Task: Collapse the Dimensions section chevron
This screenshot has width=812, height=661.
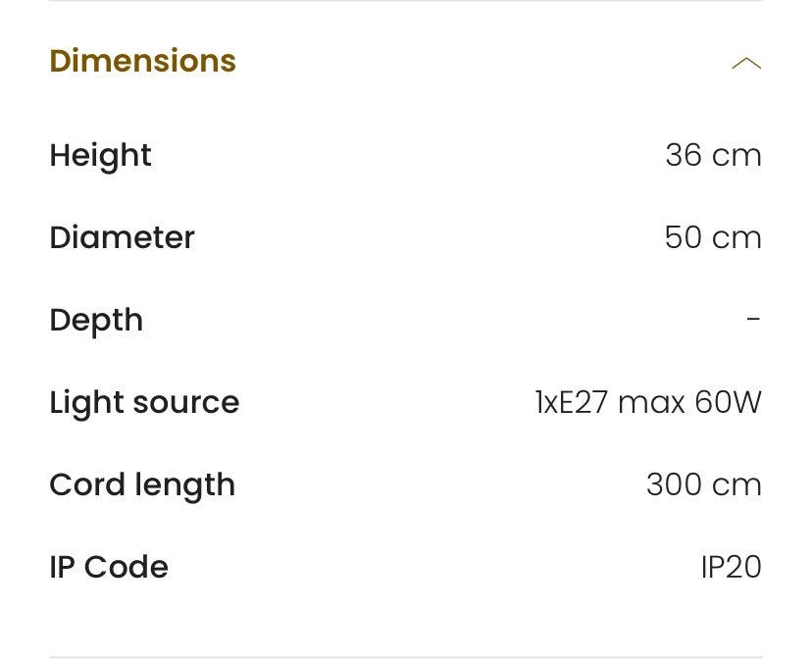Action: [x=746, y=64]
